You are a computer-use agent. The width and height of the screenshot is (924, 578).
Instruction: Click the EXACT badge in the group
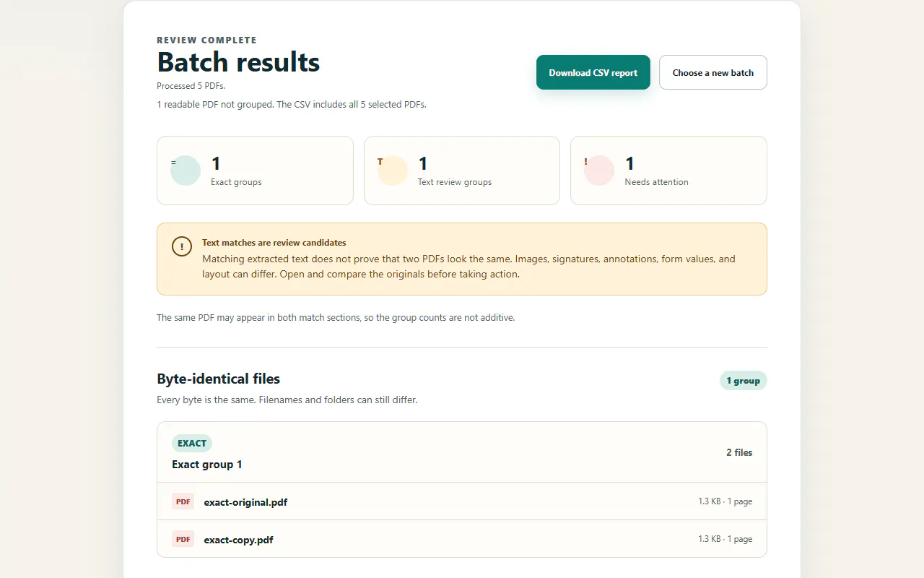click(x=192, y=444)
